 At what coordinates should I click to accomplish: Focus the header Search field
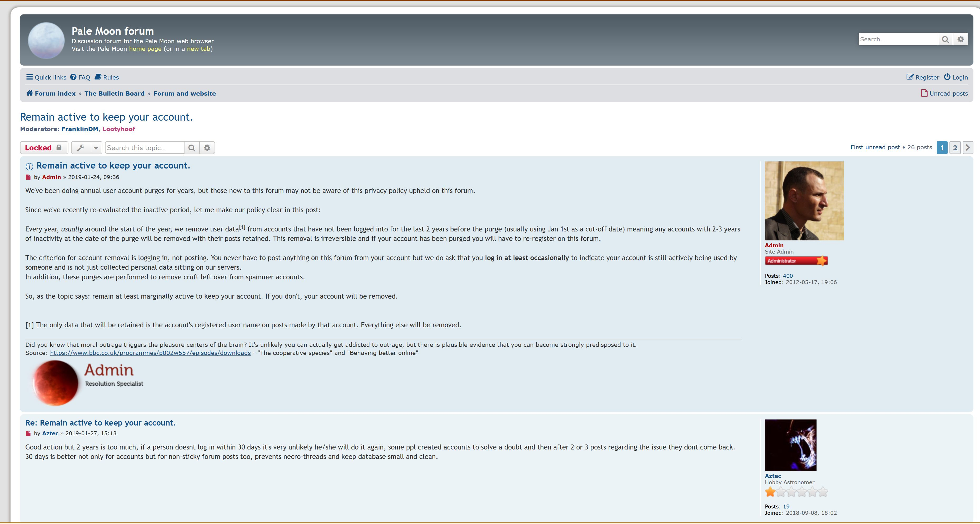tap(898, 39)
